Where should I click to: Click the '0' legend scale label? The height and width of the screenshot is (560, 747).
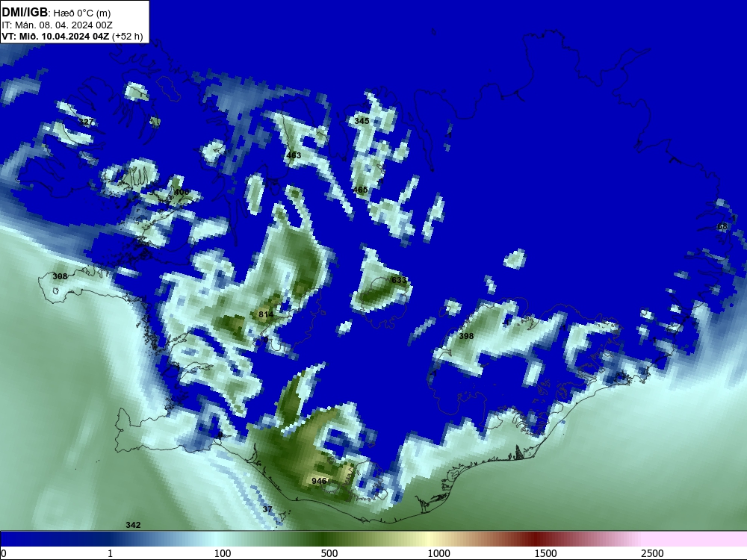click(x=4, y=553)
